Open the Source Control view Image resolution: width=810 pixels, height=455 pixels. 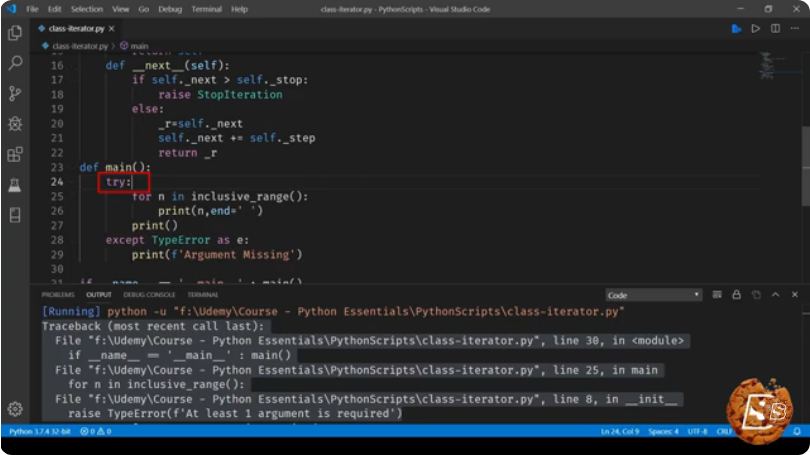pos(15,93)
